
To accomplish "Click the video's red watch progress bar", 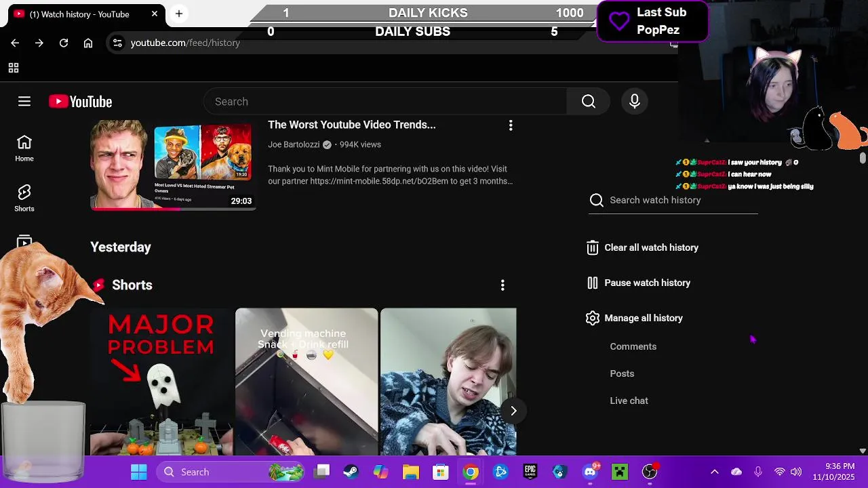I will tap(136, 209).
